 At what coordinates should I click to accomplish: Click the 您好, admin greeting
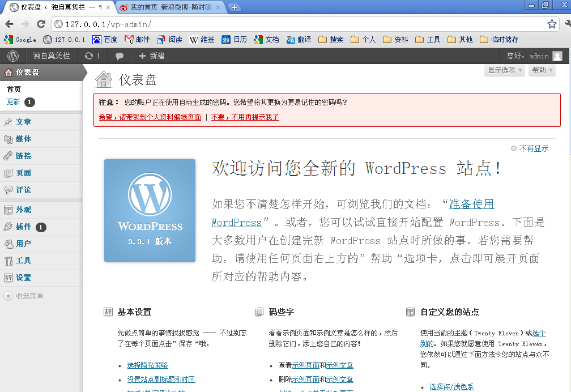tap(528, 56)
